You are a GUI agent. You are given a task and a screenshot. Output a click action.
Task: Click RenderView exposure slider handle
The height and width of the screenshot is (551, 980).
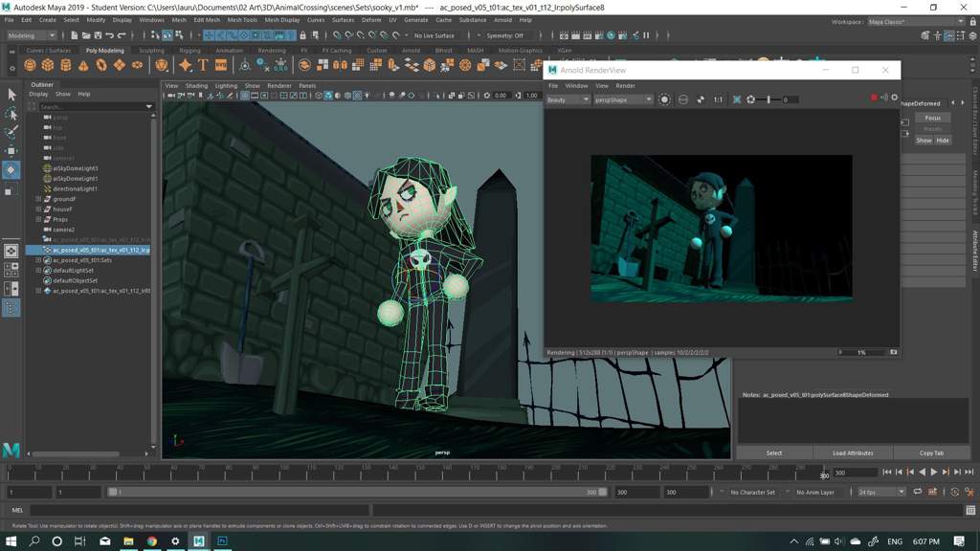click(768, 99)
